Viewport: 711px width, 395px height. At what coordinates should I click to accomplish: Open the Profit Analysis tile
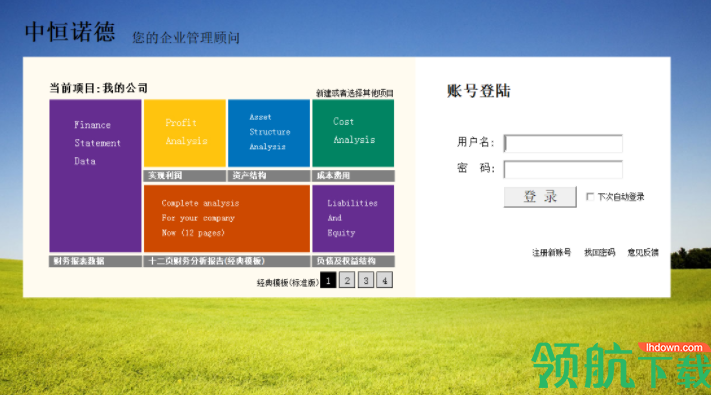tap(185, 133)
